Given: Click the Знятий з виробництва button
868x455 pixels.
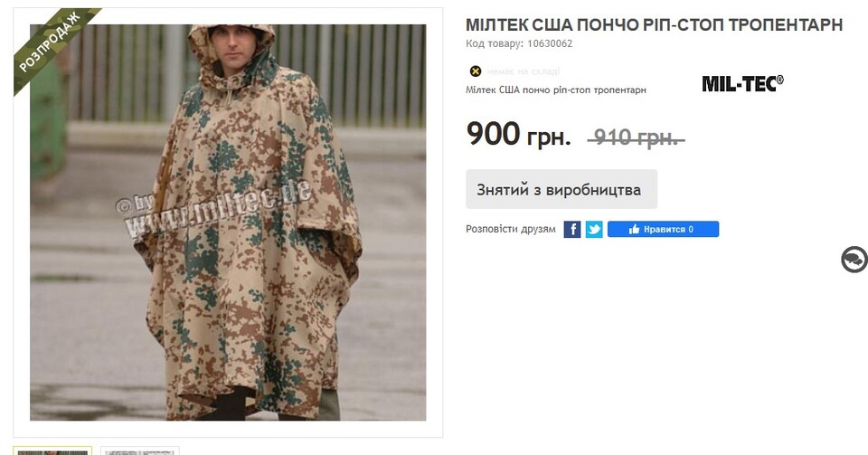Looking at the screenshot, I should (x=561, y=189).
